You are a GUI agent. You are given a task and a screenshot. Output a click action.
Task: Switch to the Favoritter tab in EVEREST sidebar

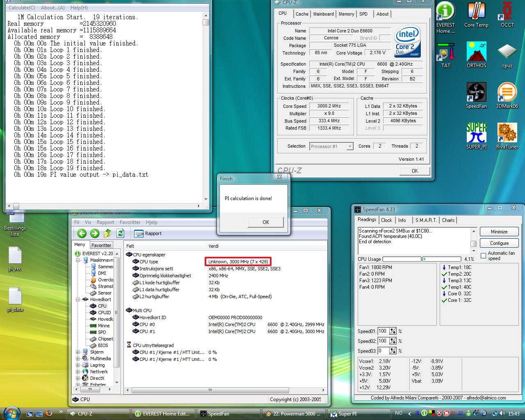point(101,245)
